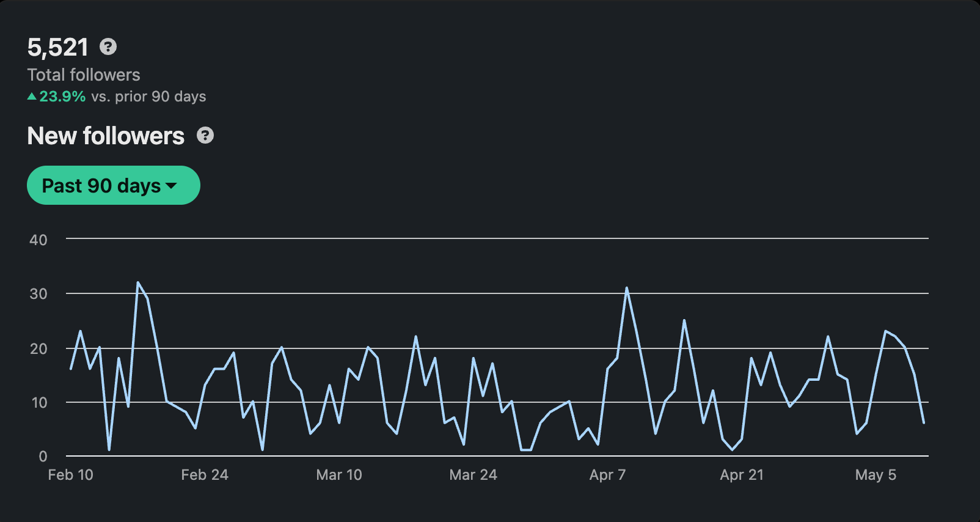Inspect the early April peak above 30 on chart
This screenshot has width=980, height=522.
click(626, 288)
